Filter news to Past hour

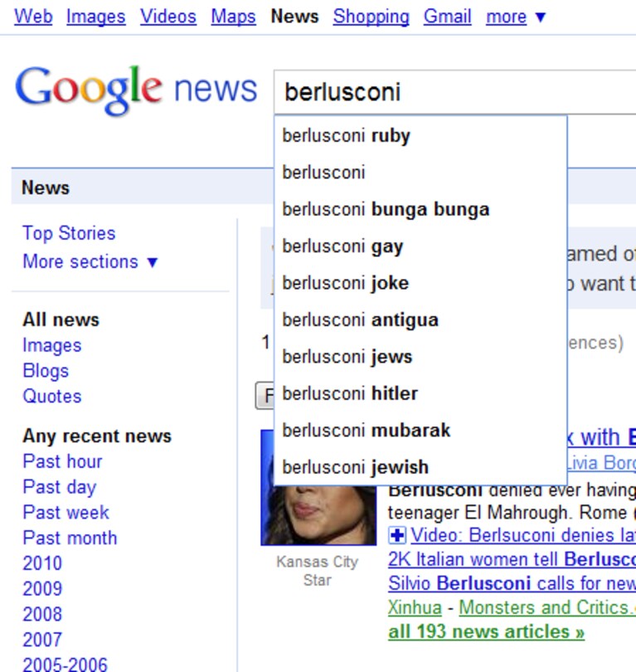coord(62,461)
